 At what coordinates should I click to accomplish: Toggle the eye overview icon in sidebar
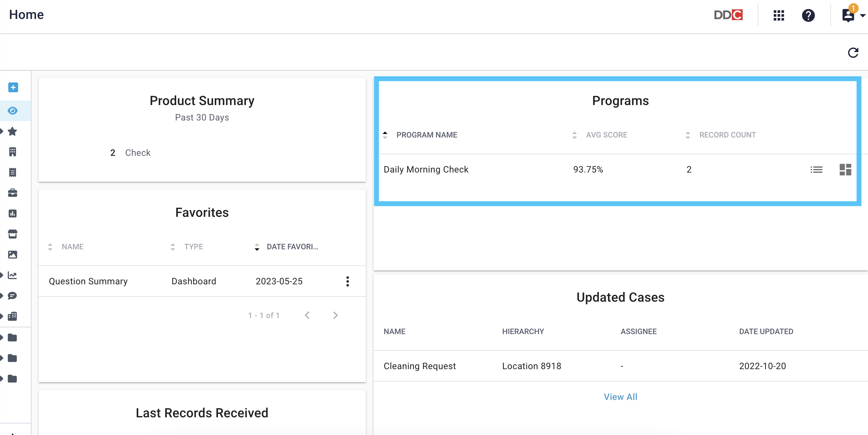pos(13,111)
